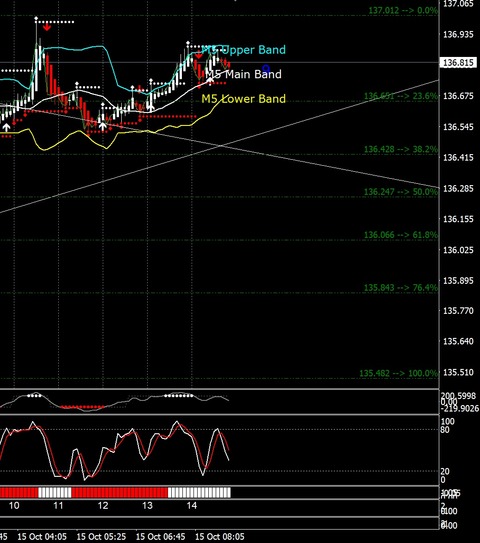Click the 15 Oct 04:05 time label

click(x=42, y=536)
